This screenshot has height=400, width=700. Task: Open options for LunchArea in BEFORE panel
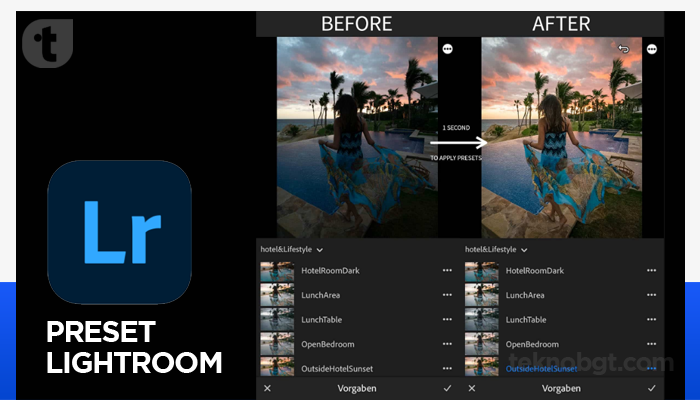[x=447, y=295]
